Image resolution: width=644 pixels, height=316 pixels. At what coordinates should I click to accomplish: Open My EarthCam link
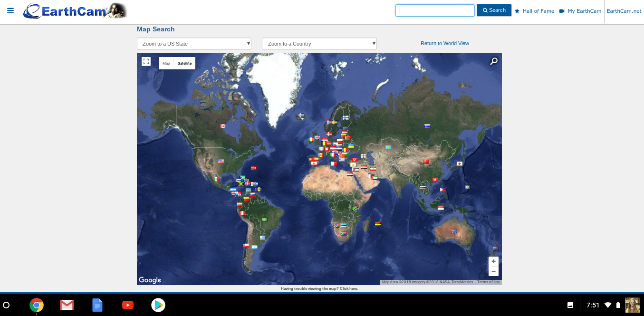tap(580, 11)
